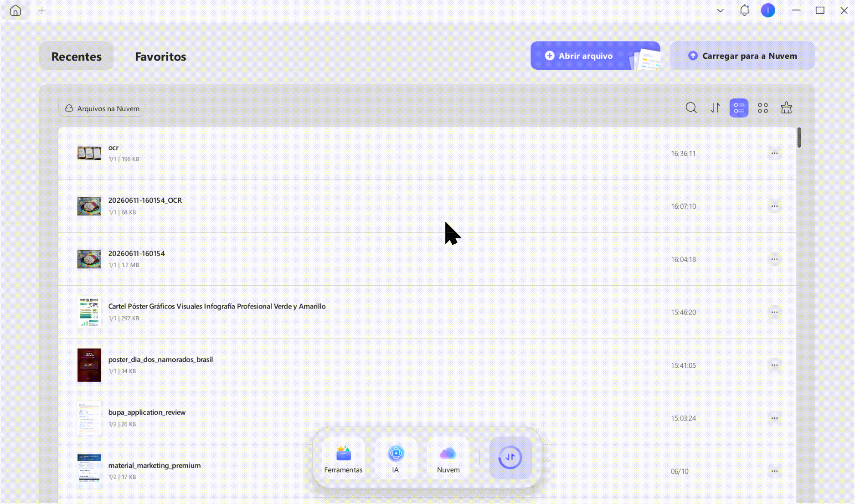Switch to list view
The width and height of the screenshot is (855, 504).
[739, 108]
